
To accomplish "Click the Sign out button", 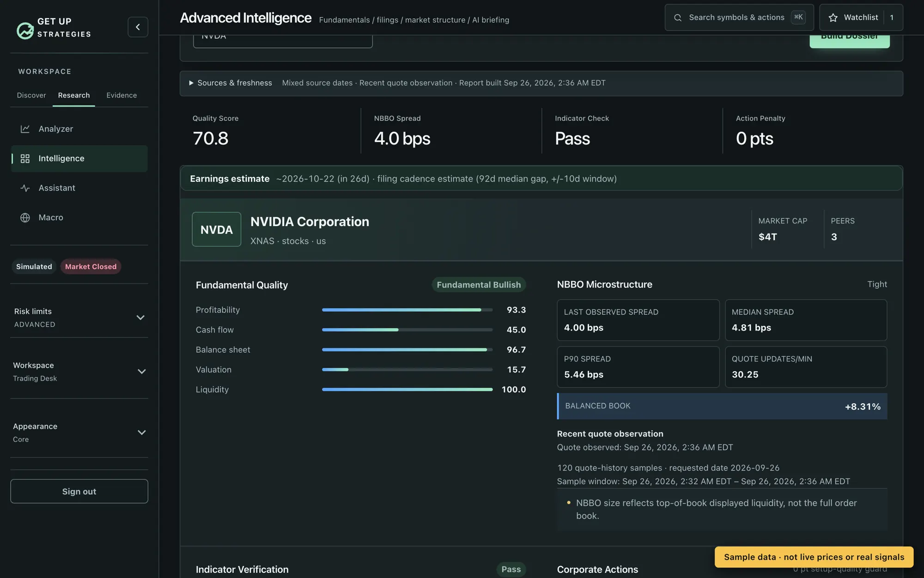I will click(79, 492).
